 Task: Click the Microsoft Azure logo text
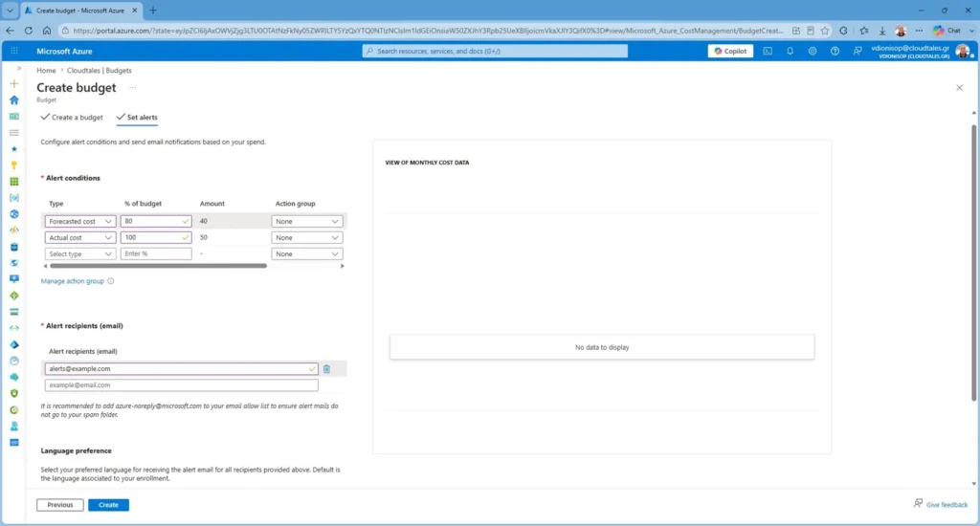(64, 52)
